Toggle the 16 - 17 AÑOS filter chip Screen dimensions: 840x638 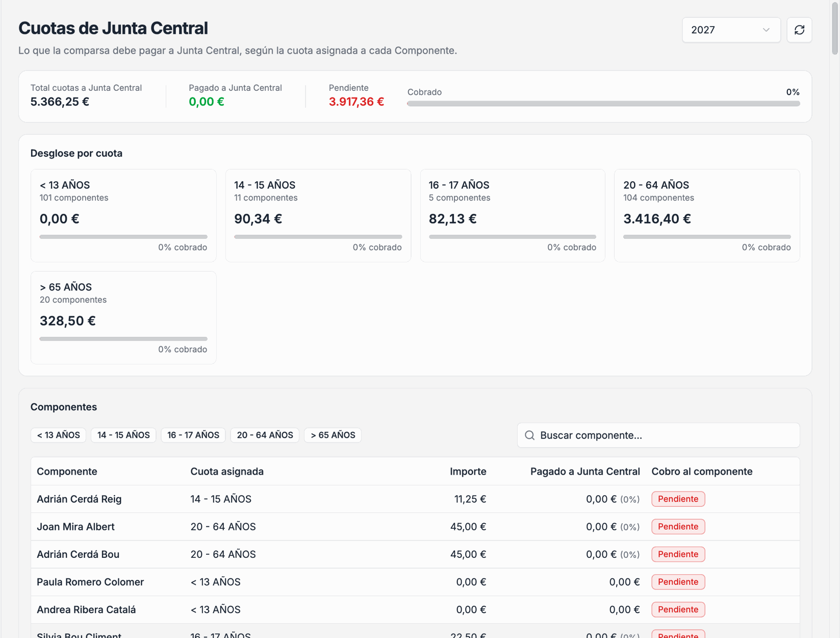(193, 435)
